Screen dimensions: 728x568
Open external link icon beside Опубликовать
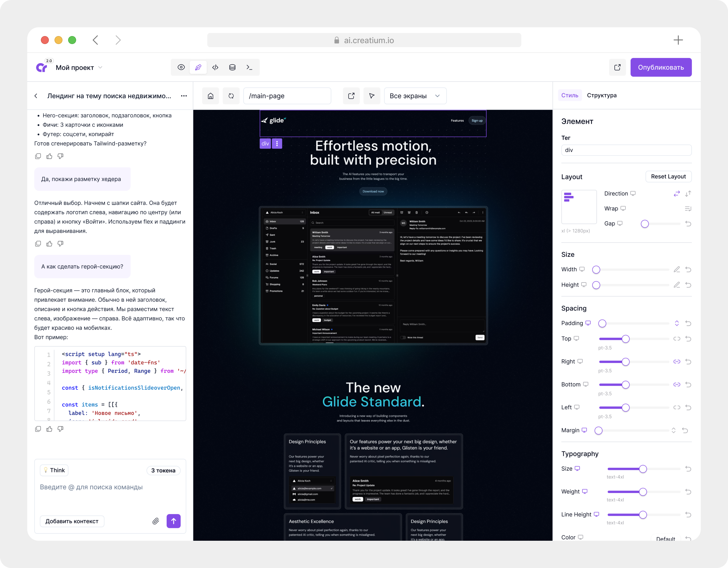(x=617, y=67)
